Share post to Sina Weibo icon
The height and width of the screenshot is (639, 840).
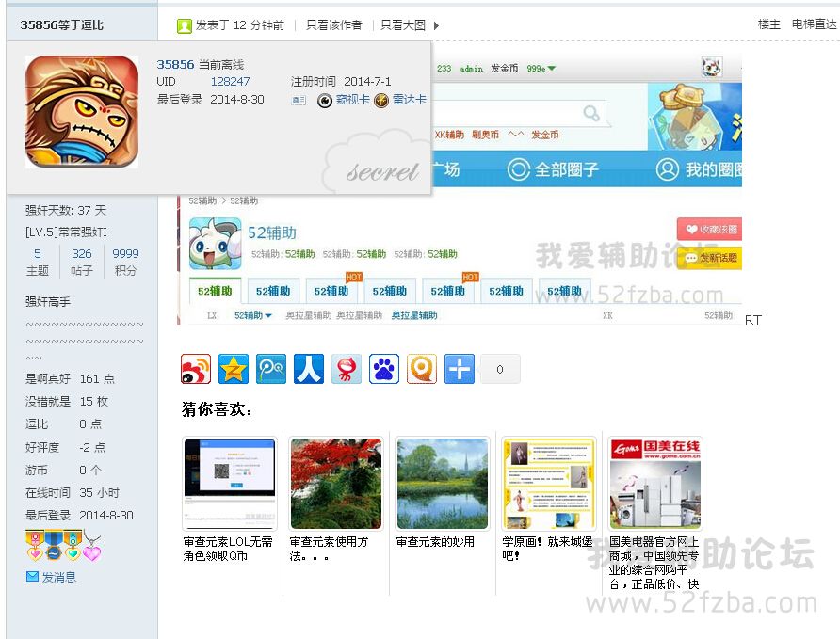pyautogui.click(x=196, y=369)
